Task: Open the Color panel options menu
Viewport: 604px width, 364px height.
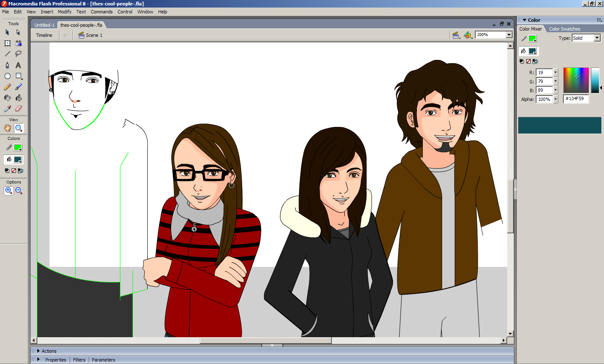Action: [x=599, y=20]
